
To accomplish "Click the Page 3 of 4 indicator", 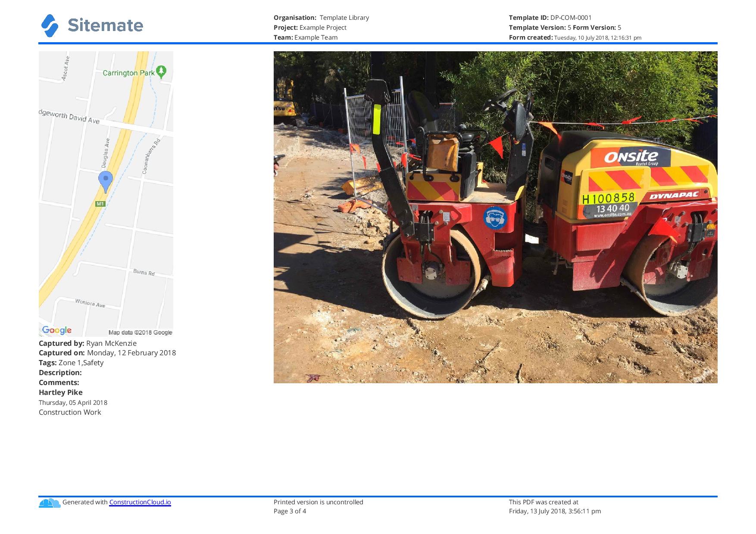I will (290, 511).
